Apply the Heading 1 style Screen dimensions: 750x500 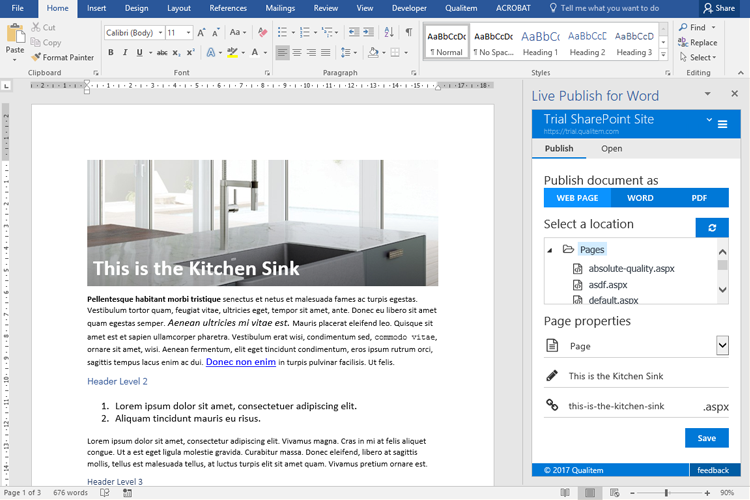tap(540, 42)
